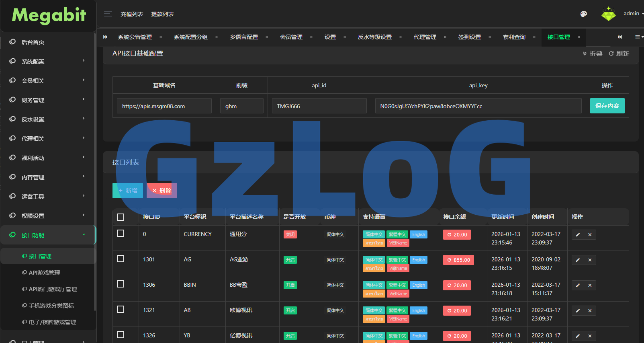Viewport: 644px width, 343px height.
Task: Click delete X icon for BBIN row
Action: (590, 285)
